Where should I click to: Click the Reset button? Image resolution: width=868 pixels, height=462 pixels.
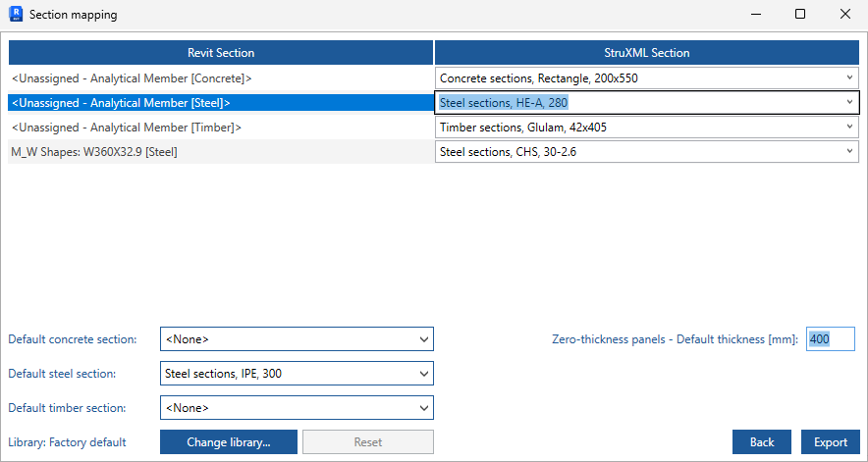[x=368, y=442]
